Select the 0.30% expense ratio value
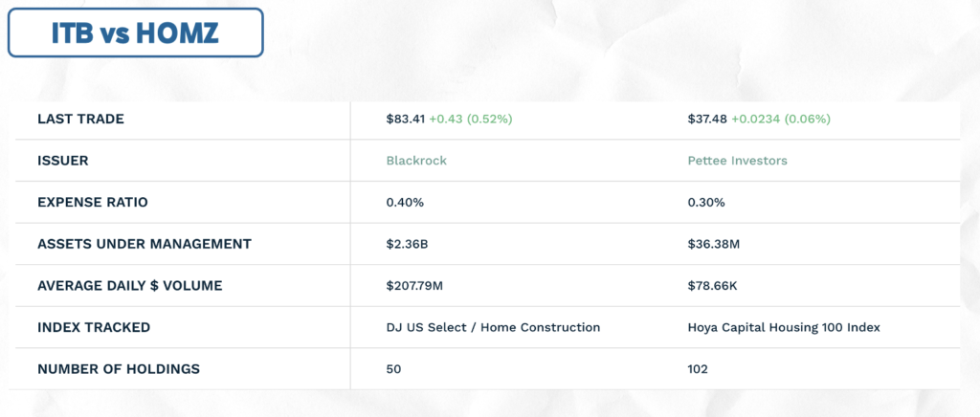 pos(705,202)
